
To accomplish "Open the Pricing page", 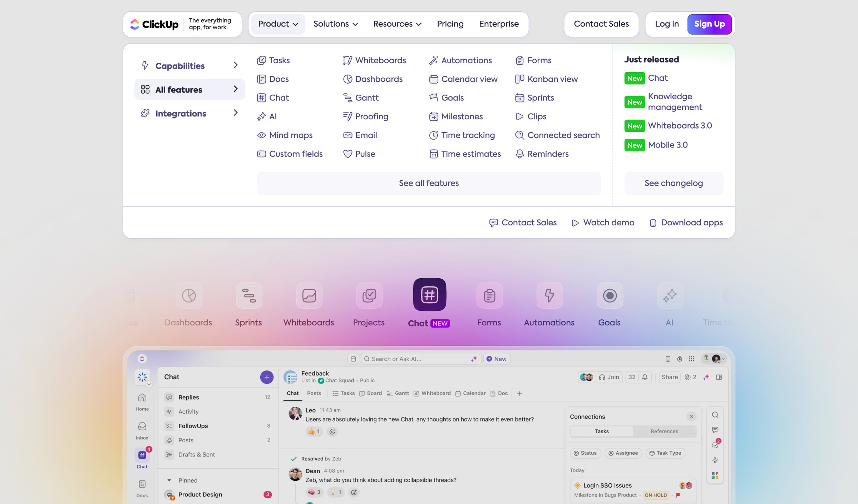I will (450, 24).
